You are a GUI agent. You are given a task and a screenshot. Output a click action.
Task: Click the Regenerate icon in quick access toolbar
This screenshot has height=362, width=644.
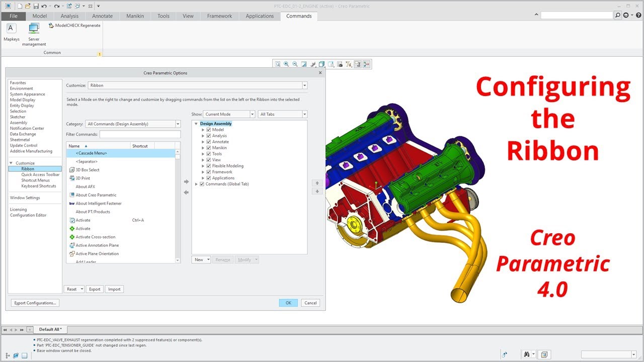tap(70, 6)
